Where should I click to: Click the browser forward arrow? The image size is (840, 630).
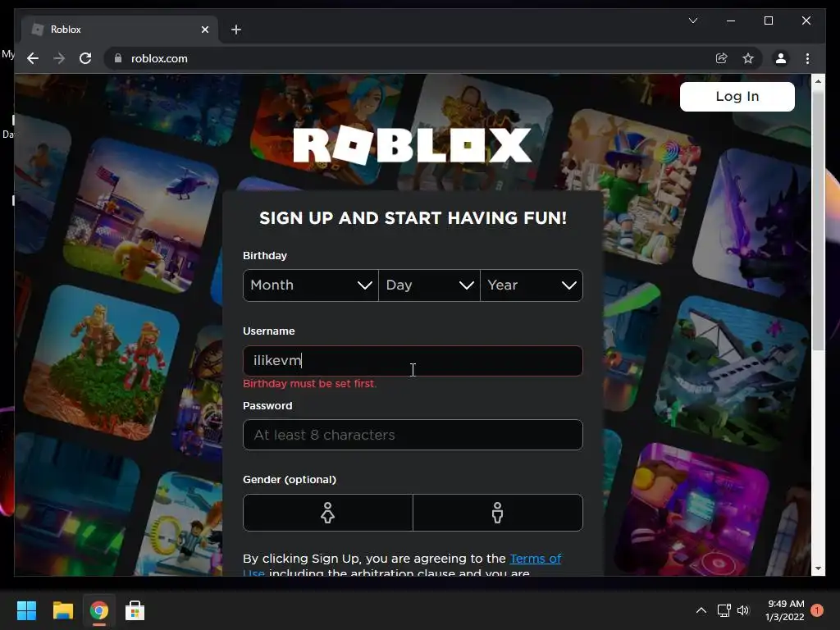[x=59, y=58]
